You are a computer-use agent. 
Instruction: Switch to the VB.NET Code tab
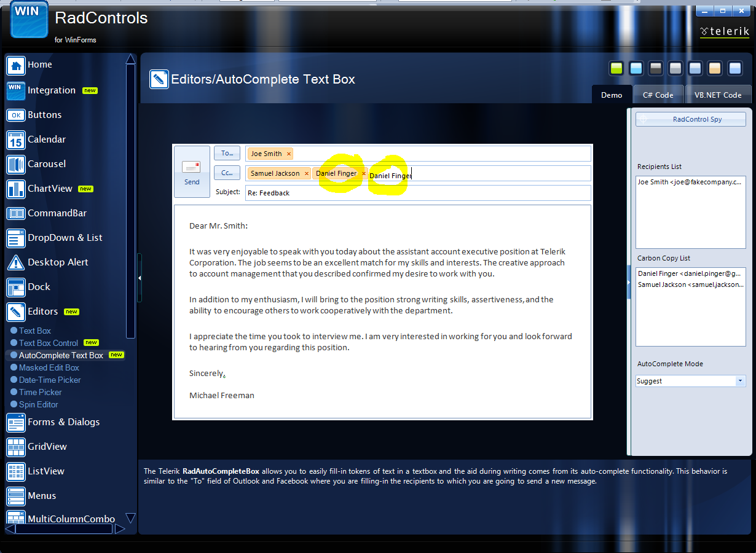tap(717, 95)
